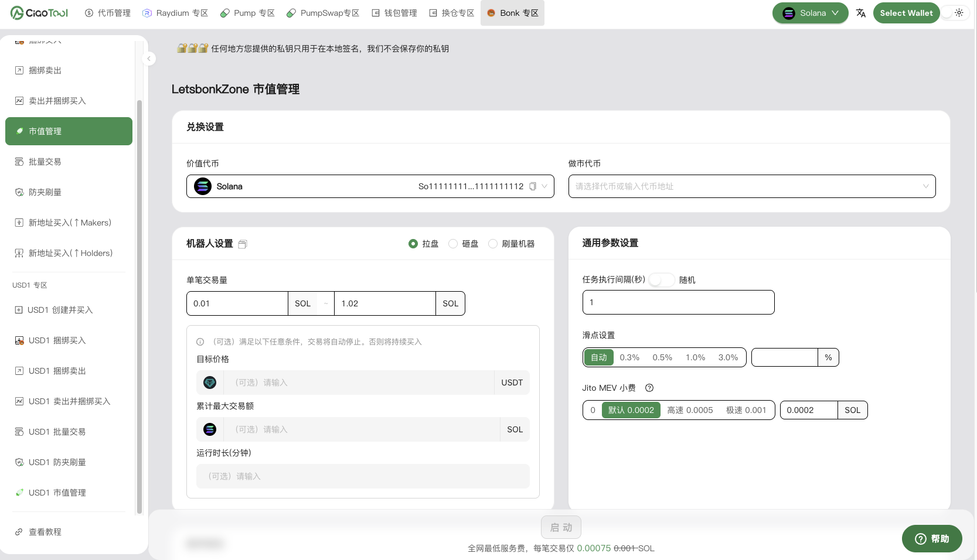
Task: Click the Jito MEV tip help icon
Action: [649, 388]
